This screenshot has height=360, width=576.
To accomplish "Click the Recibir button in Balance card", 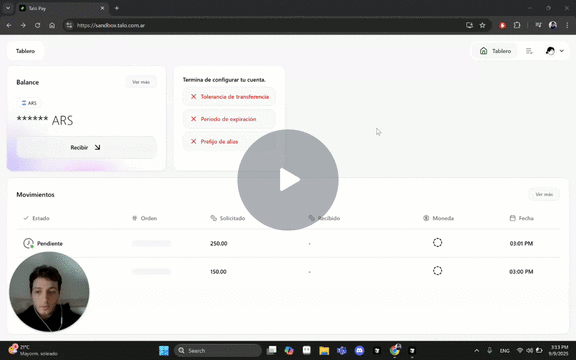I will click(x=86, y=147).
